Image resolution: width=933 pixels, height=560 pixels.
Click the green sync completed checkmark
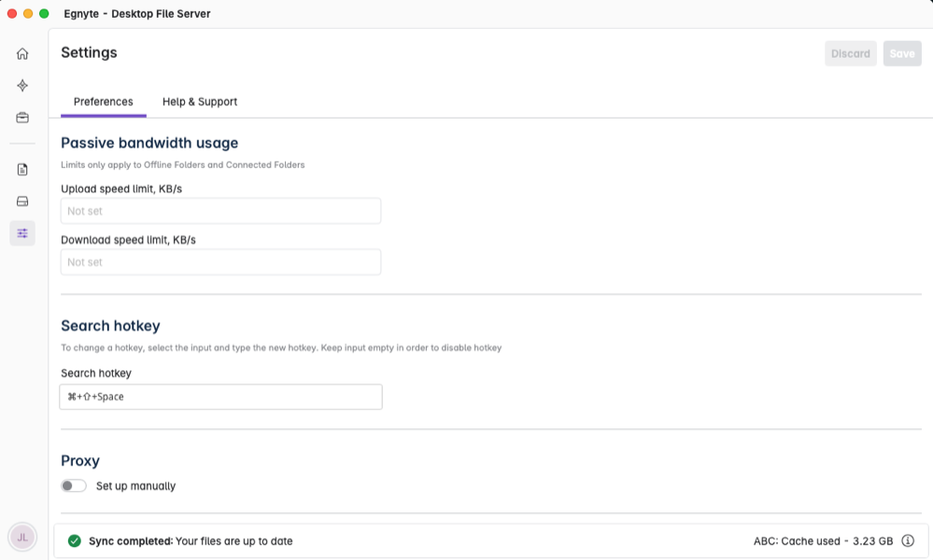pyautogui.click(x=75, y=540)
